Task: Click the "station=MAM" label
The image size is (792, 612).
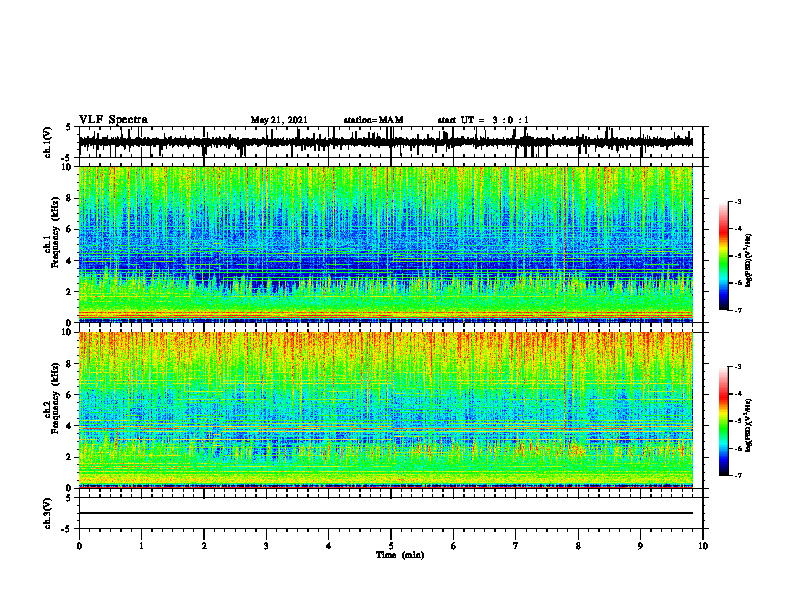Action: [x=373, y=120]
